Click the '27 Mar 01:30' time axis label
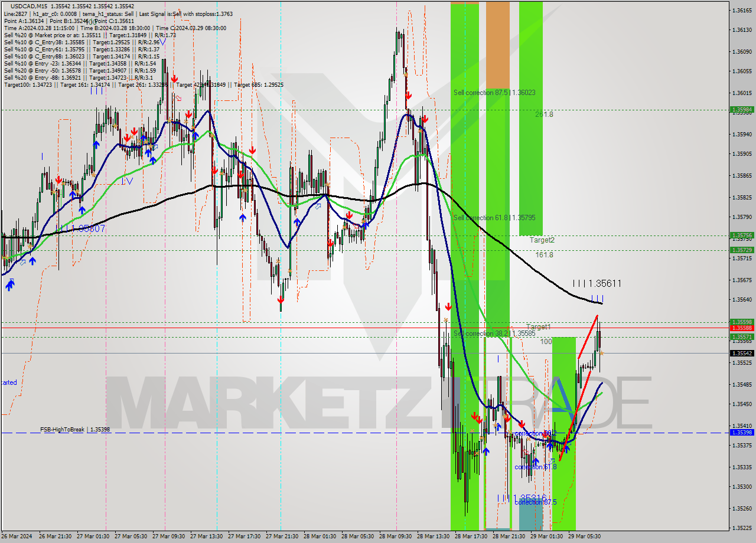 pos(93,537)
